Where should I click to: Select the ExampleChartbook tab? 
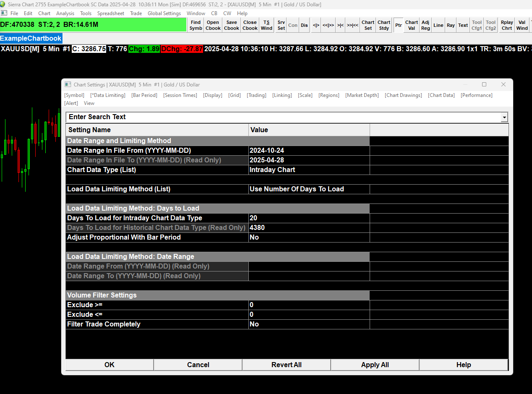click(x=31, y=38)
